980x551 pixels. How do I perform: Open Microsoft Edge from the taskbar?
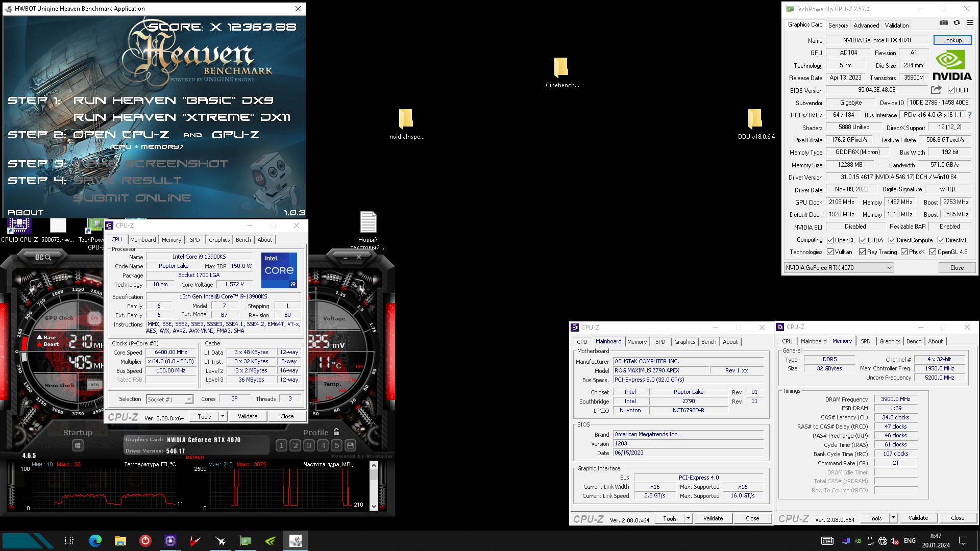point(95,541)
